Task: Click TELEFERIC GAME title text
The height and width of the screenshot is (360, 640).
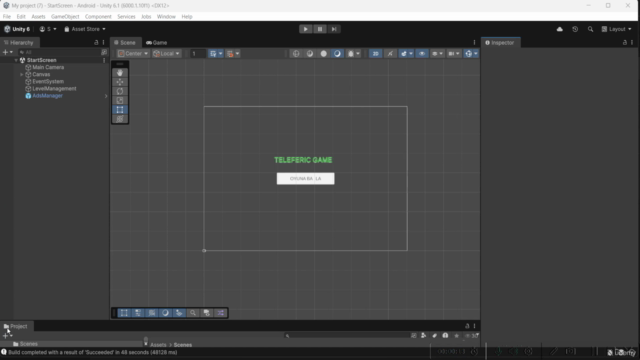Action: (x=303, y=160)
